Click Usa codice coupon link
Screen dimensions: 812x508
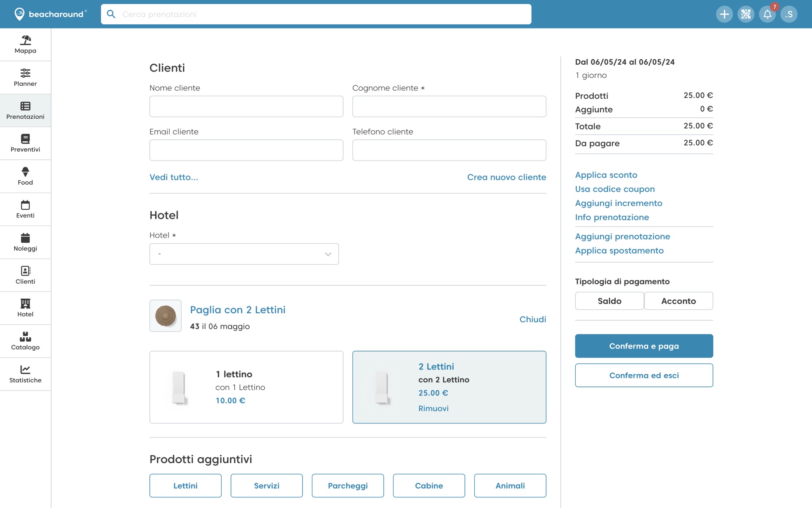[615, 189]
